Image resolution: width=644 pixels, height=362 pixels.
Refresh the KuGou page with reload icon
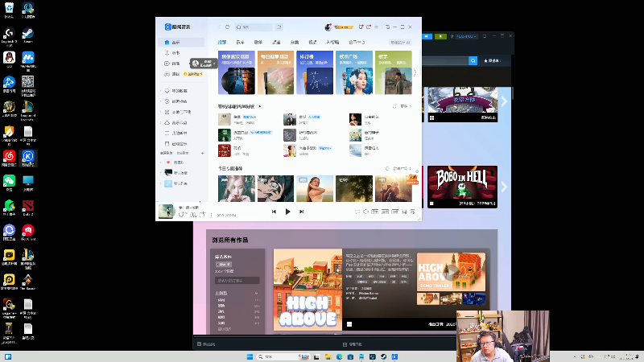228,27
